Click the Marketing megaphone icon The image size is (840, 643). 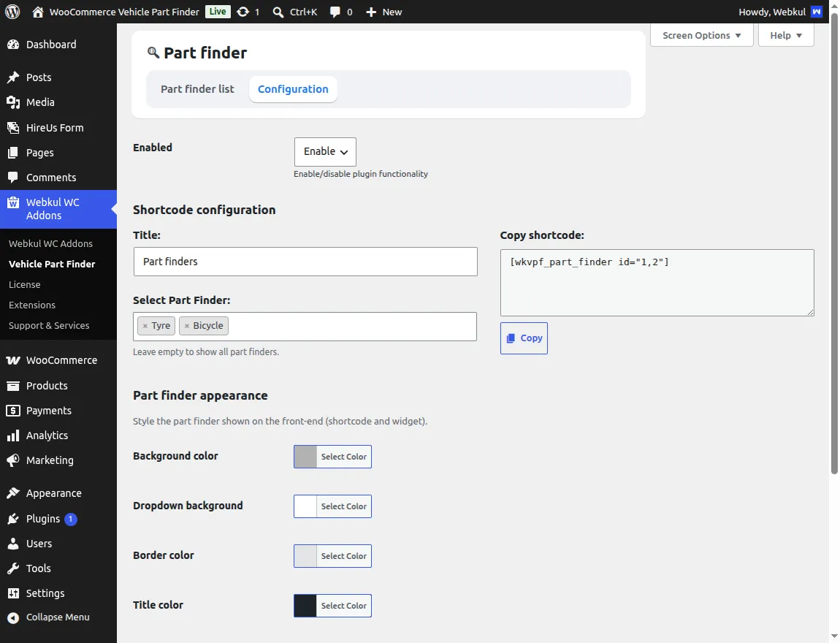coord(13,460)
